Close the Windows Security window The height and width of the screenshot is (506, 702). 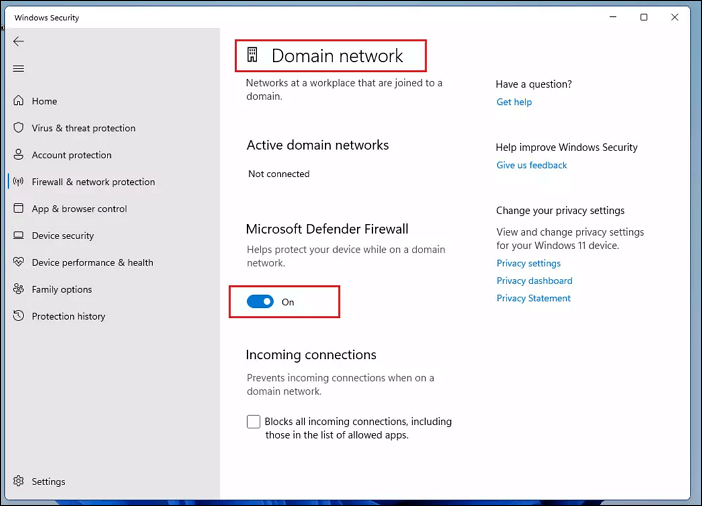pos(674,17)
